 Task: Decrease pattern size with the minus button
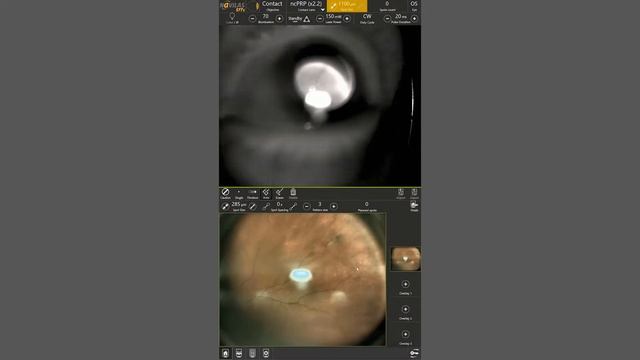click(307, 207)
